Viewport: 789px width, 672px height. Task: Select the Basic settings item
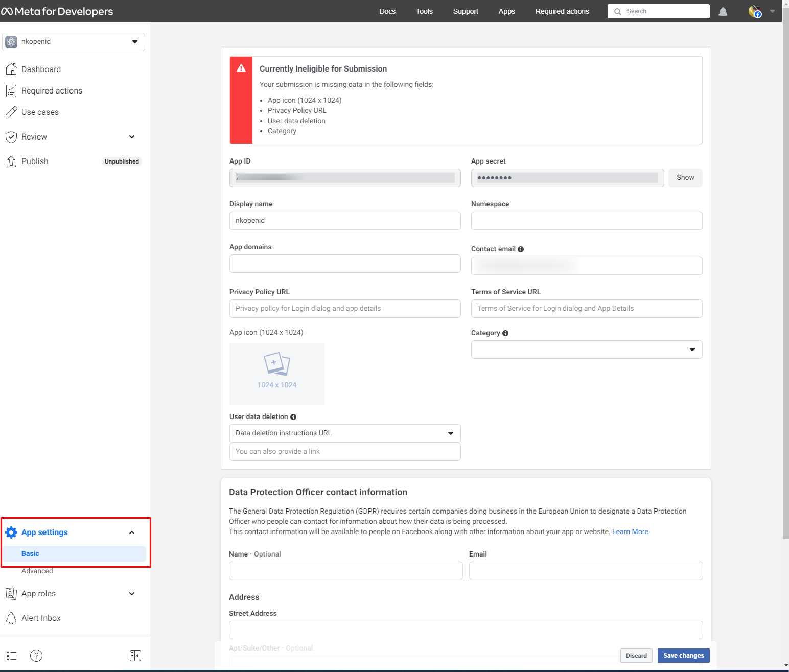tap(74, 554)
